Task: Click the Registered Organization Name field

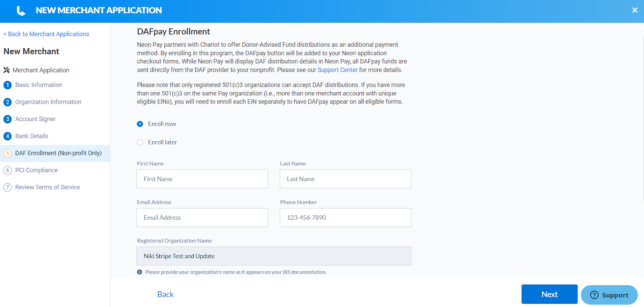Action: (274, 256)
